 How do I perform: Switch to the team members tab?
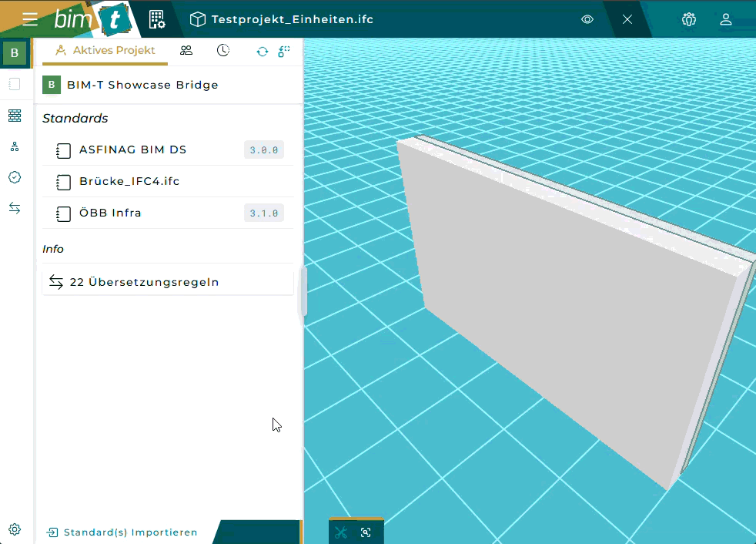pos(186,50)
